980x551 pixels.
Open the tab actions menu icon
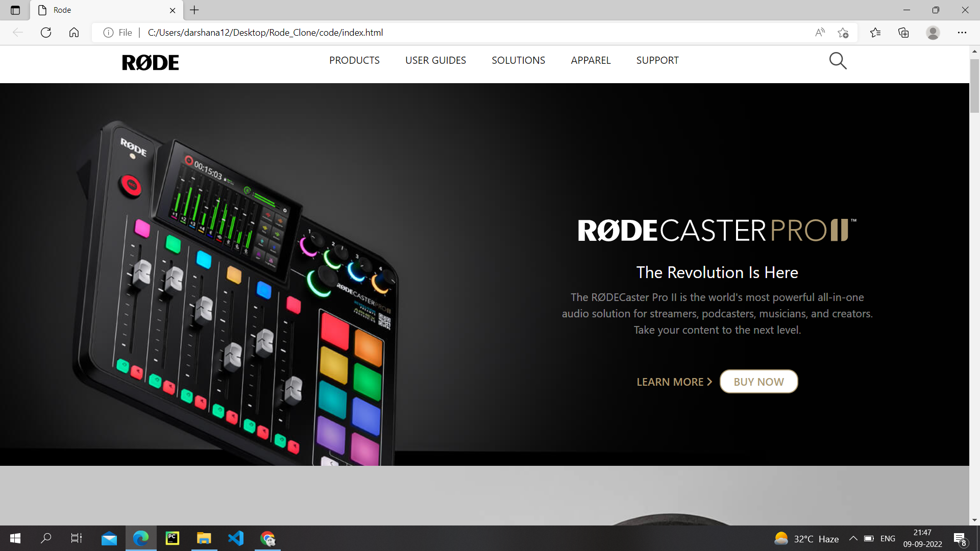(15, 10)
